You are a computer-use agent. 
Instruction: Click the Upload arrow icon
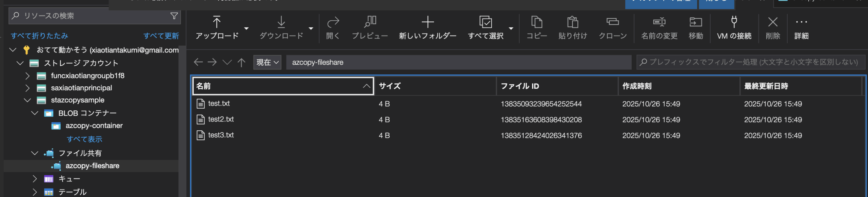coord(217,22)
